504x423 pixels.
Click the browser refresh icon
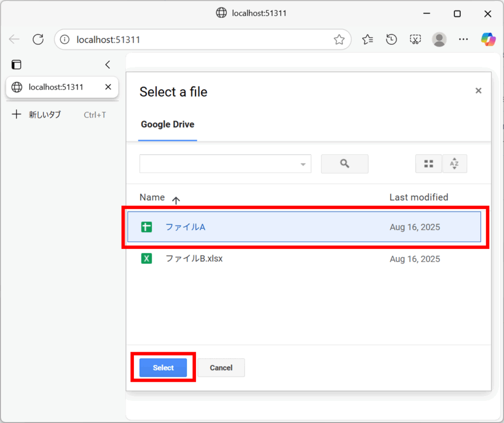point(38,39)
